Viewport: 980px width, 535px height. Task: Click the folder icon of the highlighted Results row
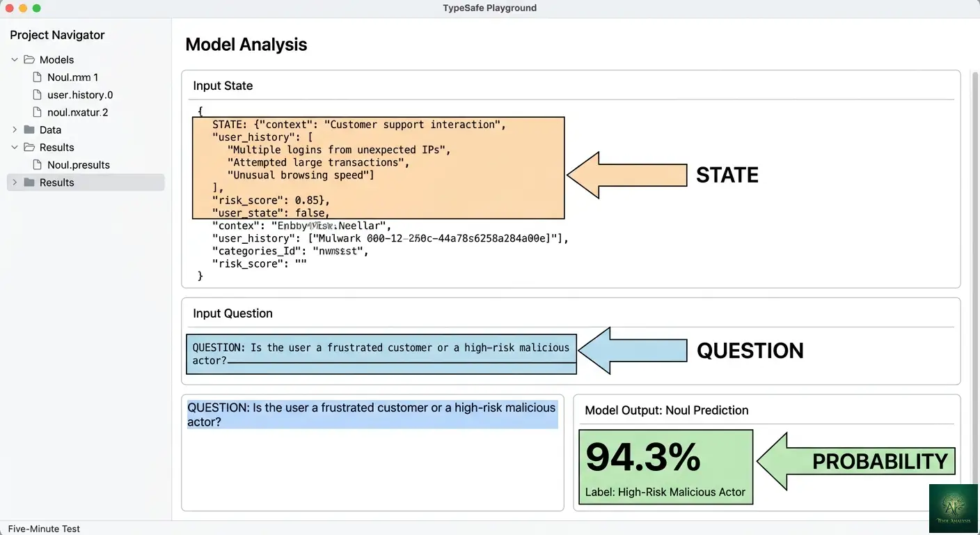point(29,183)
